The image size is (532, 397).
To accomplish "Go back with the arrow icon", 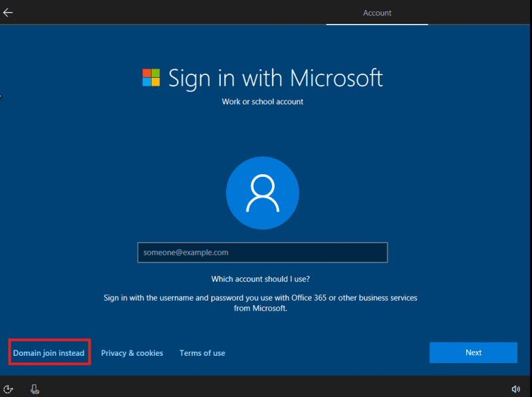I will pyautogui.click(x=8, y=13).
